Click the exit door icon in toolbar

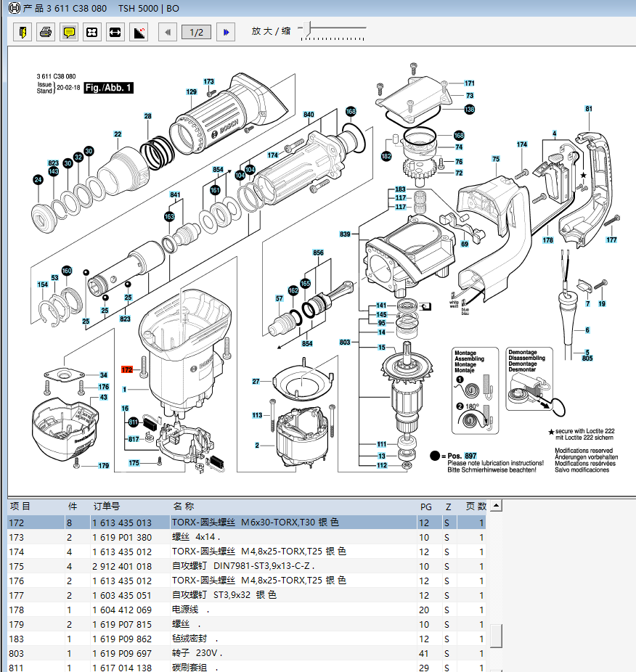click(x=23, y=32)
